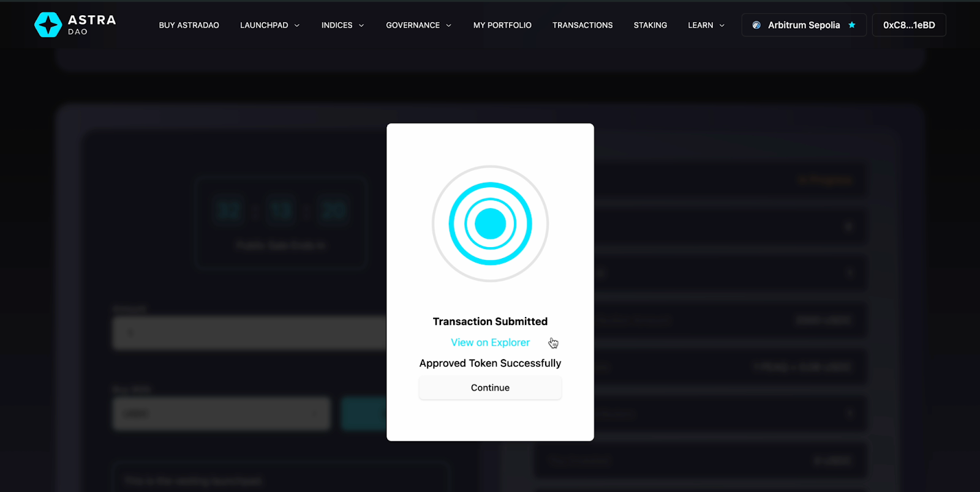Viewport: 980px width, 492px height.
Task: Open the blurred token dropdown behind dialog
Action: [x=221, y=414]
